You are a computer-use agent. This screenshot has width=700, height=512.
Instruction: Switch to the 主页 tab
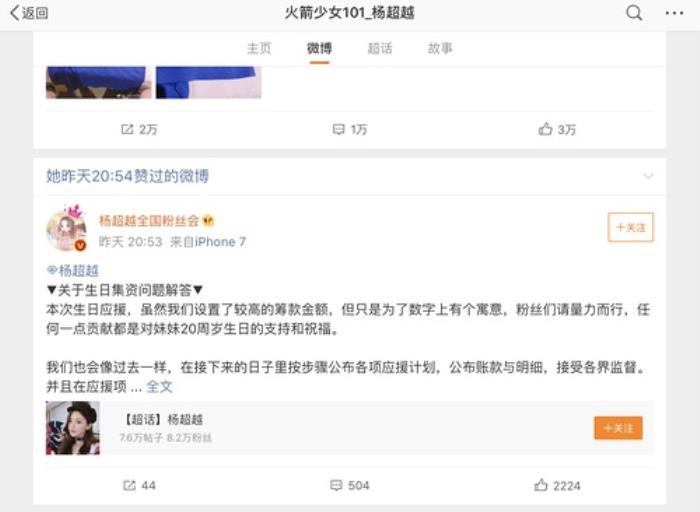click(259, 48)
